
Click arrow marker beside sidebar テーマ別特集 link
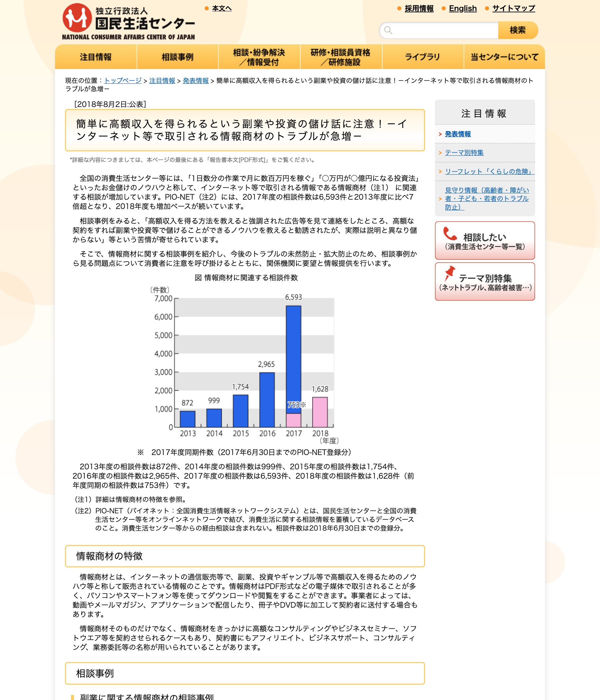point(440,153)
